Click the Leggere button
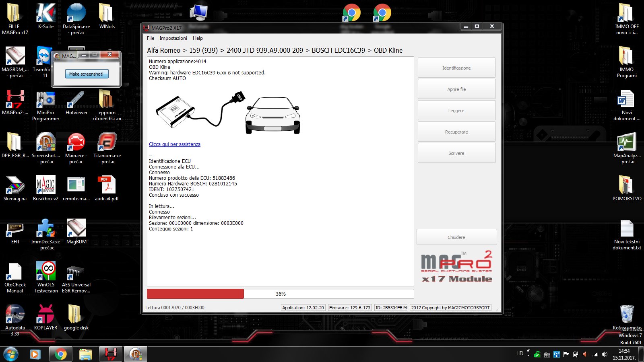The image size is (644, 362). click(456, 111)
